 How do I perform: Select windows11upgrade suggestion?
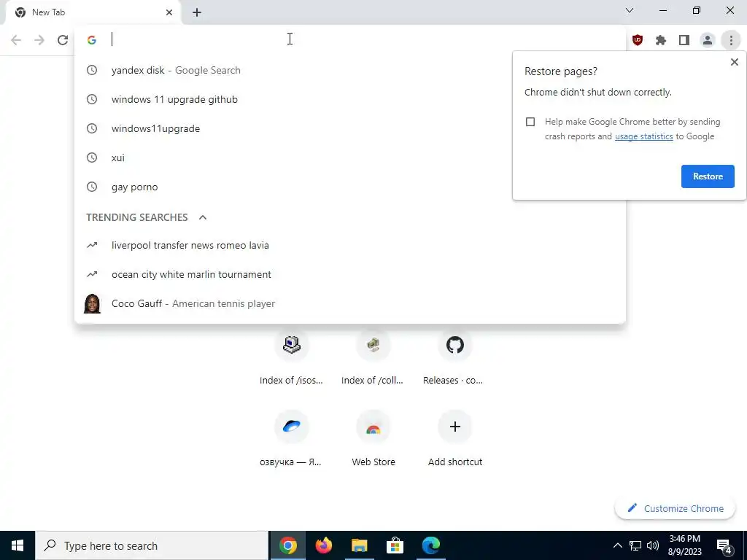(x=349, y=128)
